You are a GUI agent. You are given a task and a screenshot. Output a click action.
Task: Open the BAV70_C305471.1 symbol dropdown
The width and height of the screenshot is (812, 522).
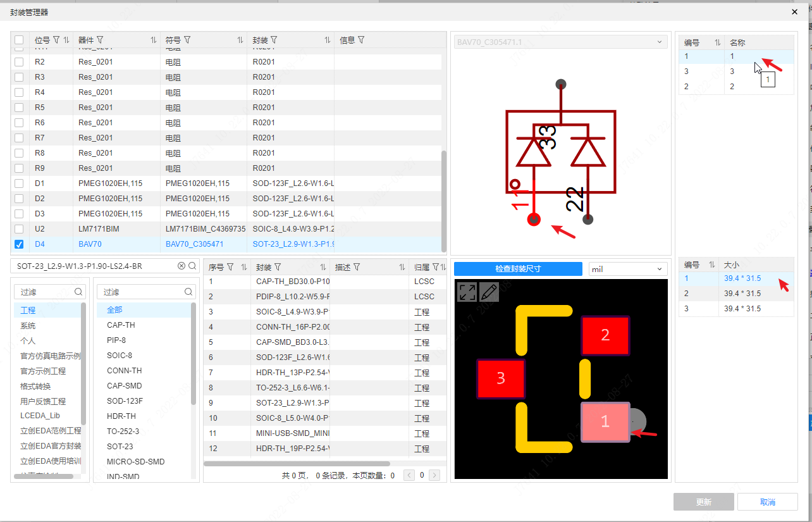[560, 42]
